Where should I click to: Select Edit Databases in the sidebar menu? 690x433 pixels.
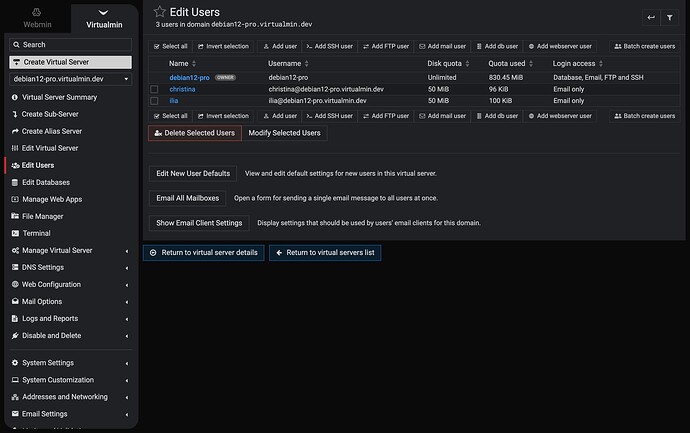[46, 182]
